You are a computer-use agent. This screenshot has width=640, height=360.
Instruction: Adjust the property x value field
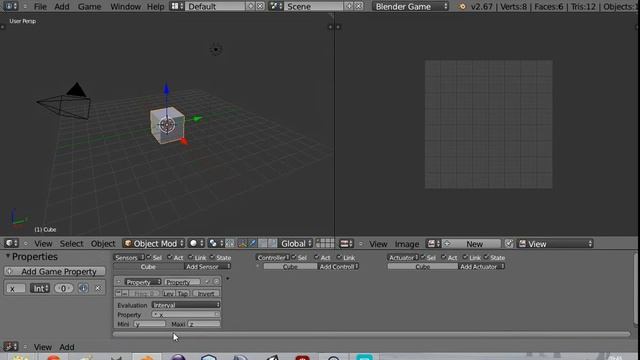coord(63,288)
